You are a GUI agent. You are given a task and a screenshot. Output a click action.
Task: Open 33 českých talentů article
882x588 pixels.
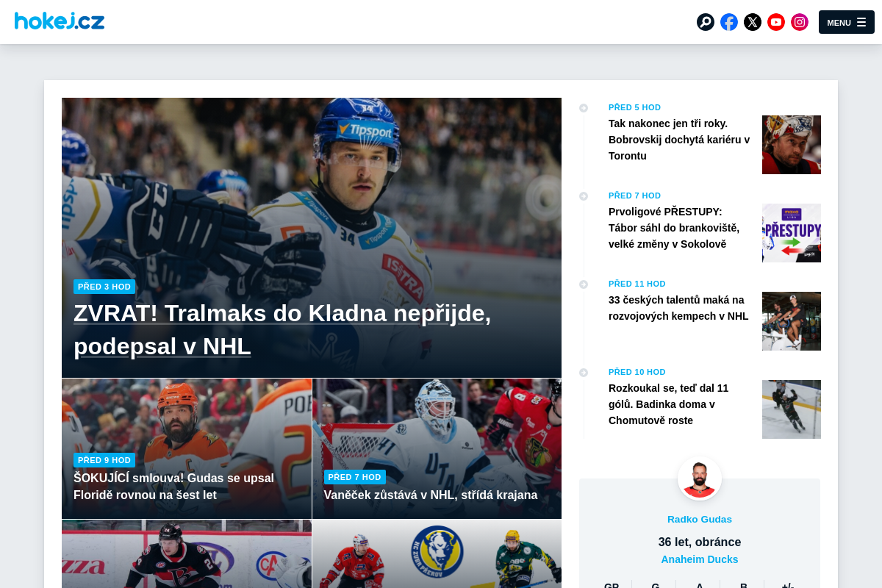pos(678,308)
